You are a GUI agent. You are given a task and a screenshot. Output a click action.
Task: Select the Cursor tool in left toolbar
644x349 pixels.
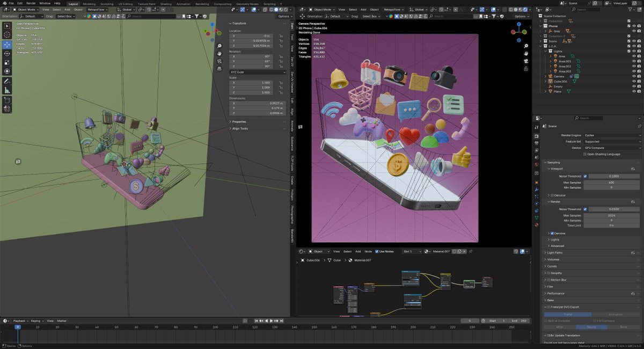point(7,35)
